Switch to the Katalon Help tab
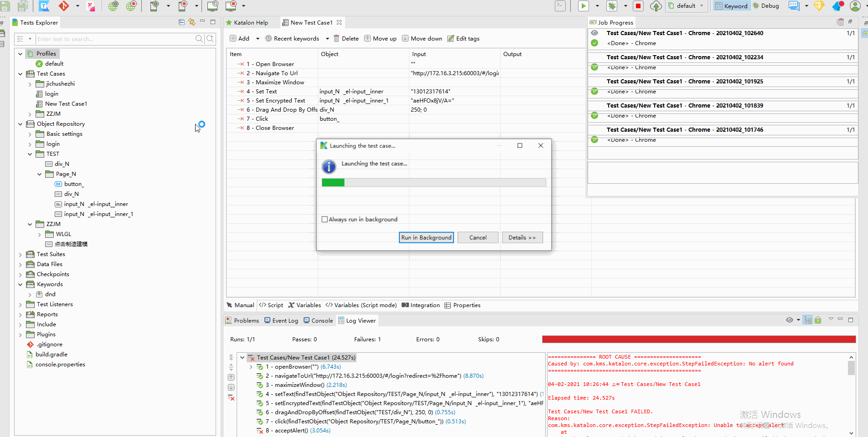 [247, 22]
